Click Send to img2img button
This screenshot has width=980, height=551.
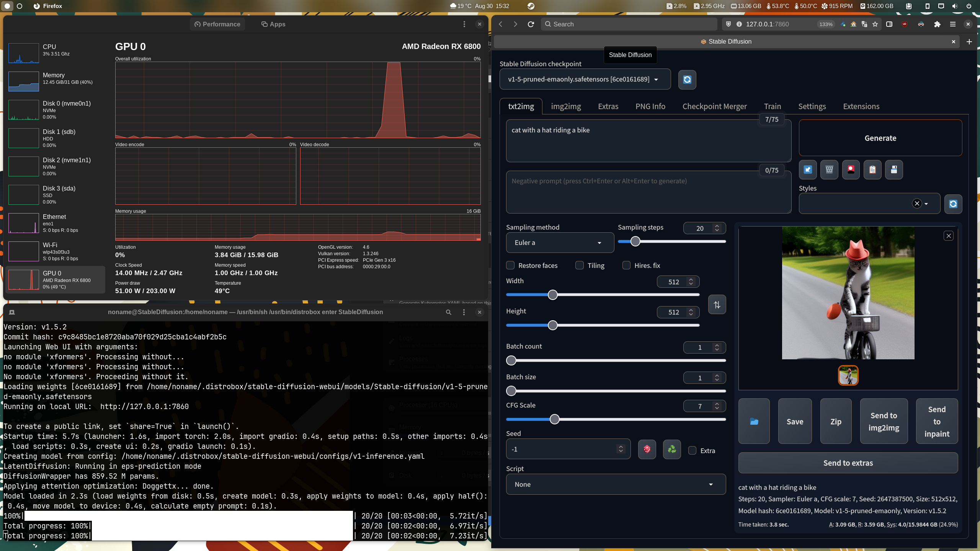tap(884, 421)
